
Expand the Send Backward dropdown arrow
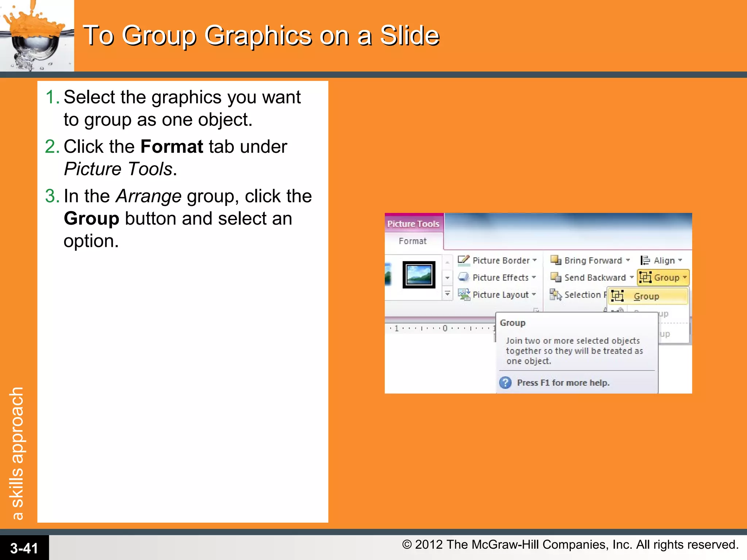pyautogui.click(x=632, y=277)
